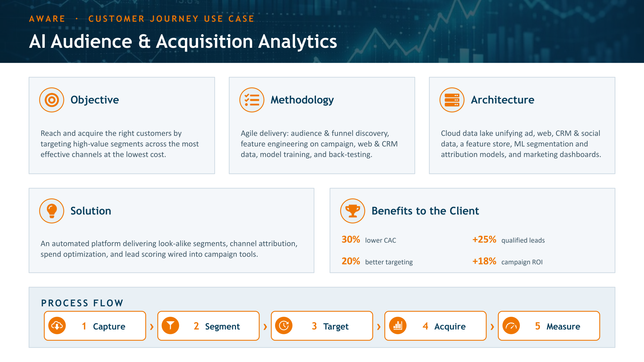Viewport: 644px width, 362px height.
Task: Click the Customer Journey Use Case heading
Action: [171, 19]
